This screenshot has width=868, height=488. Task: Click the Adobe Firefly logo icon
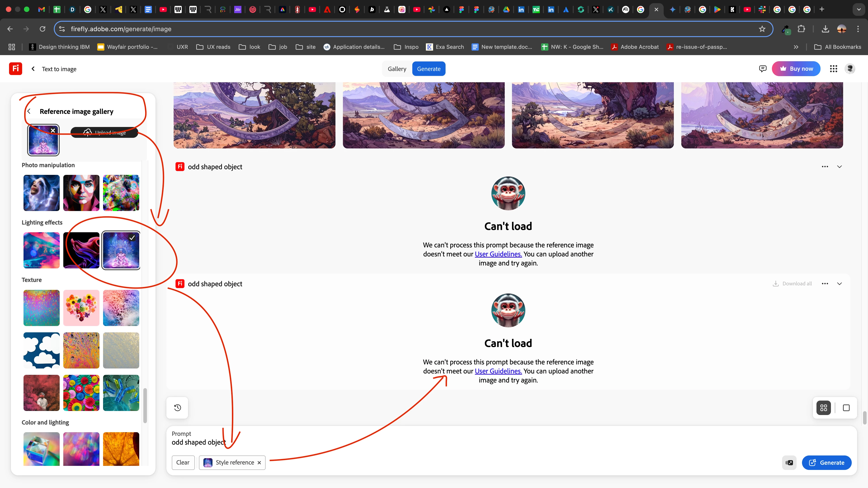(16, 69)
